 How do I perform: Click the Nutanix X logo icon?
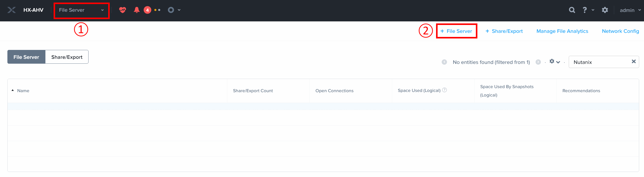tap(11, 10)
